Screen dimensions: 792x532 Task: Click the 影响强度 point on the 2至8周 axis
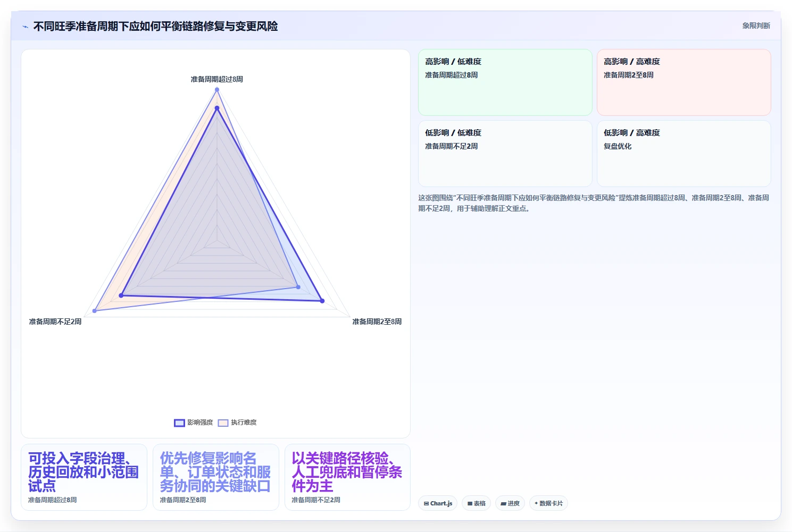coord(322,301)
